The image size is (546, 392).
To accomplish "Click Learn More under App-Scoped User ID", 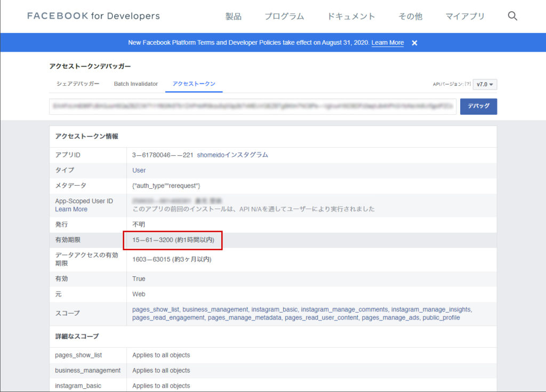I will 71,209.
